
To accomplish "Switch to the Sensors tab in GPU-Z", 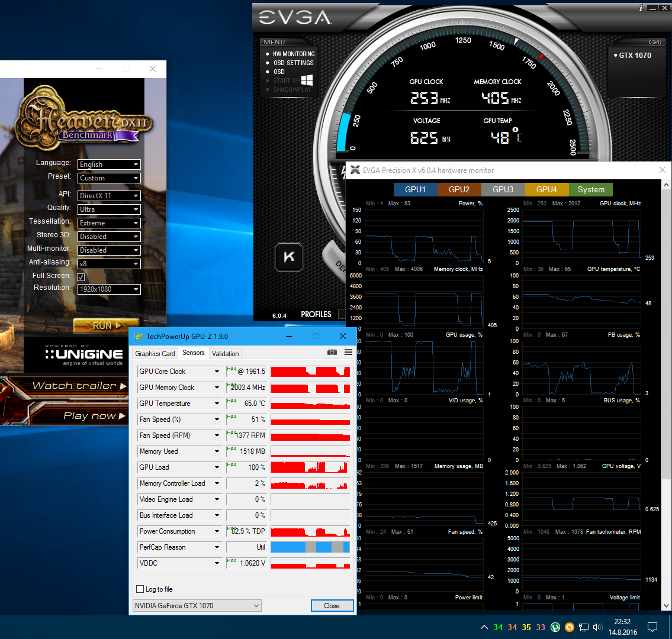I will (x=193, y=353).
